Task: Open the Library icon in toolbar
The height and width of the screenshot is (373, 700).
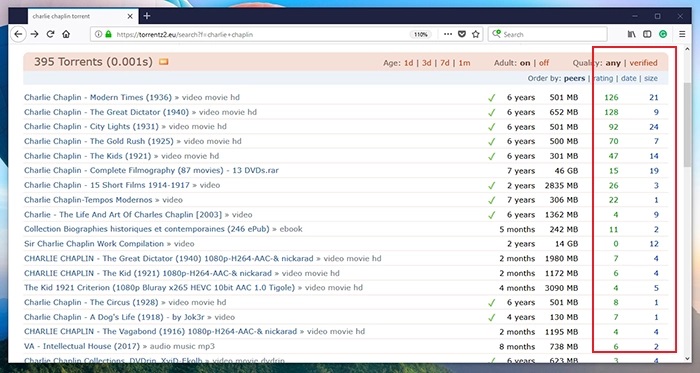Action: pyautogui.click(x=632, y=34)
